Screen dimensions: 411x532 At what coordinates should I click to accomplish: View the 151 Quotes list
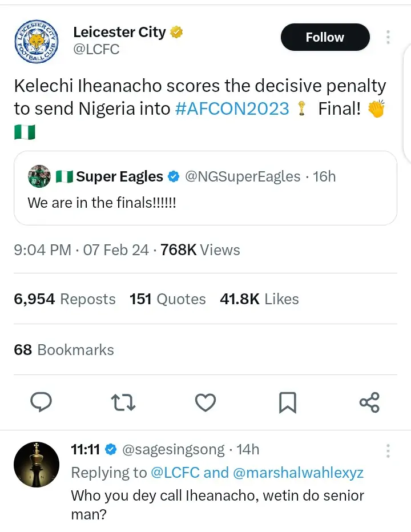point(168,299)
